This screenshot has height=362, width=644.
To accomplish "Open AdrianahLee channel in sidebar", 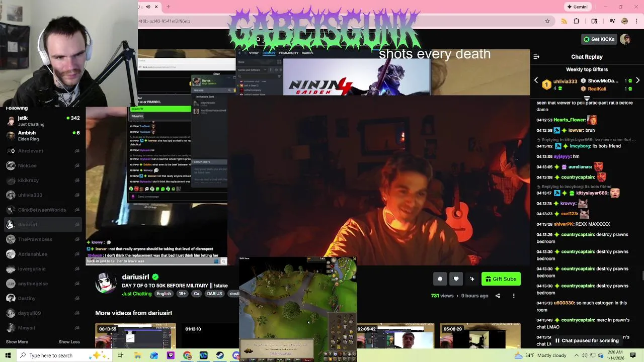I will (x=43, y=254).
